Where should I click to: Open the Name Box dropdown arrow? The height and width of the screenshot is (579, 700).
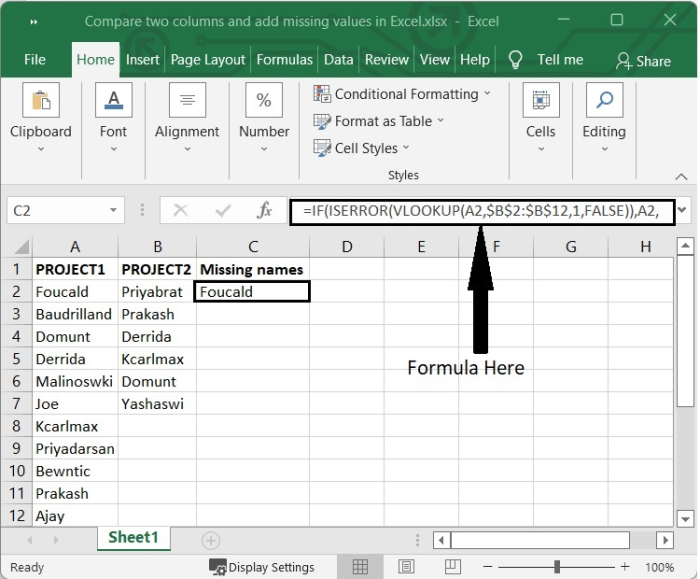(x=113, y=211)
